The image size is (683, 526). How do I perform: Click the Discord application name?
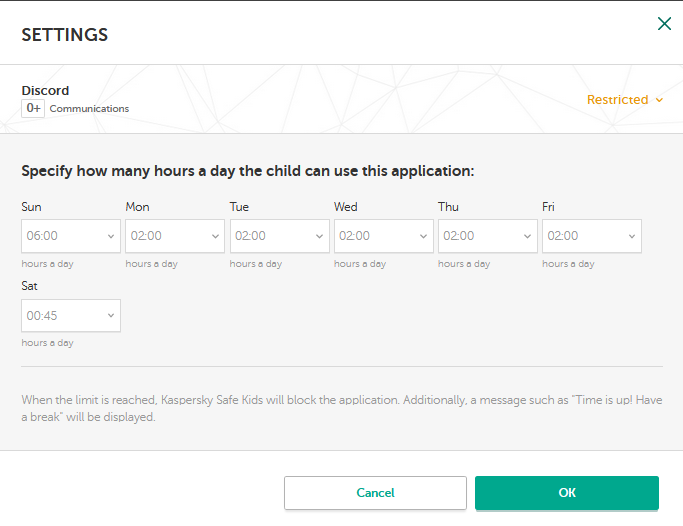coord(45,90)
